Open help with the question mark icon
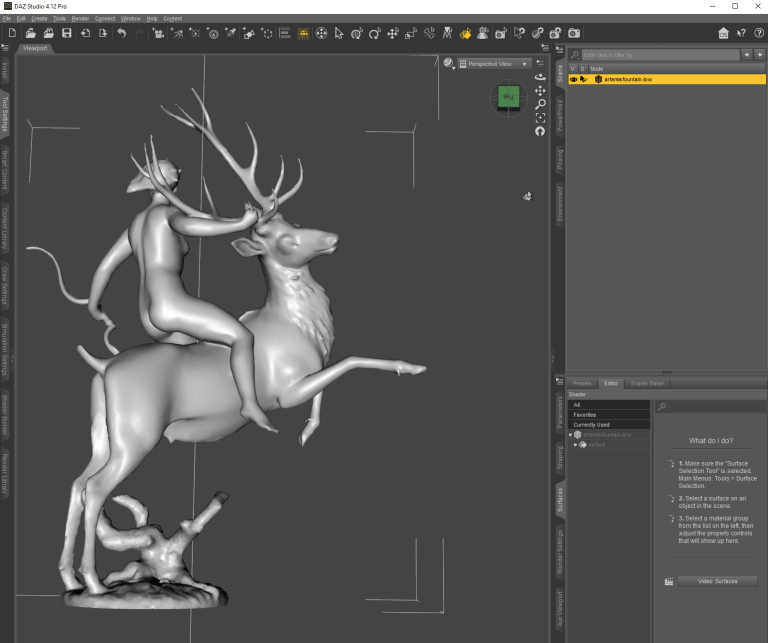The image size is (768, 643). pyautogui.click(x=759, y=33)
